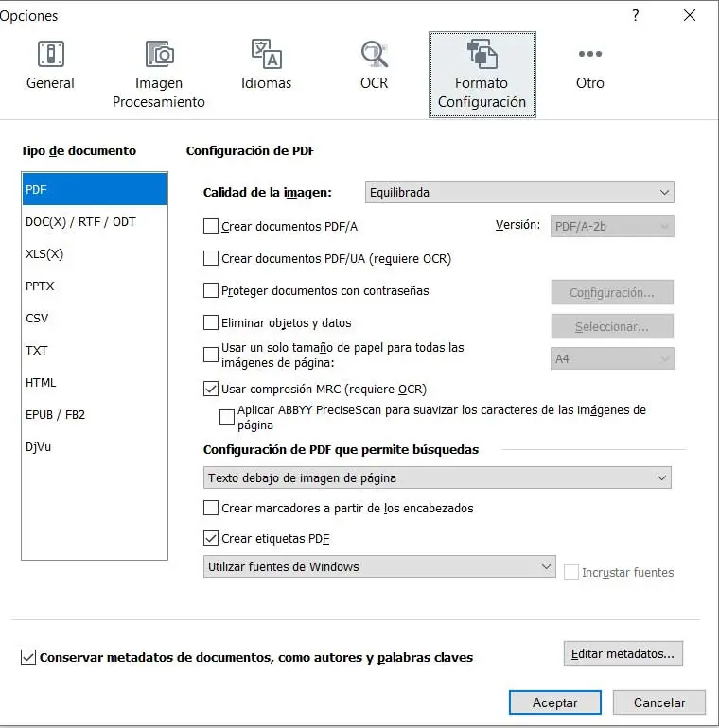Screen dimensions: 719x728
Task: Click the question mark help icon
Action: coord(636,15)
